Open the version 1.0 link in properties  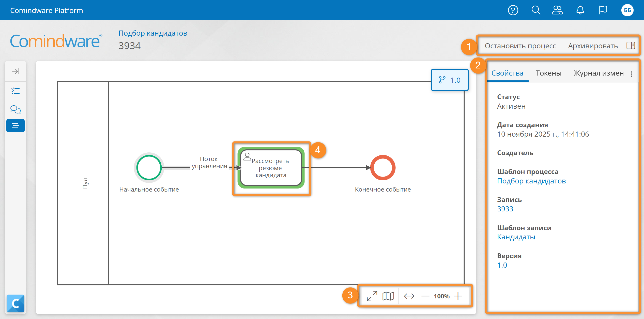(x=502, y=265)
